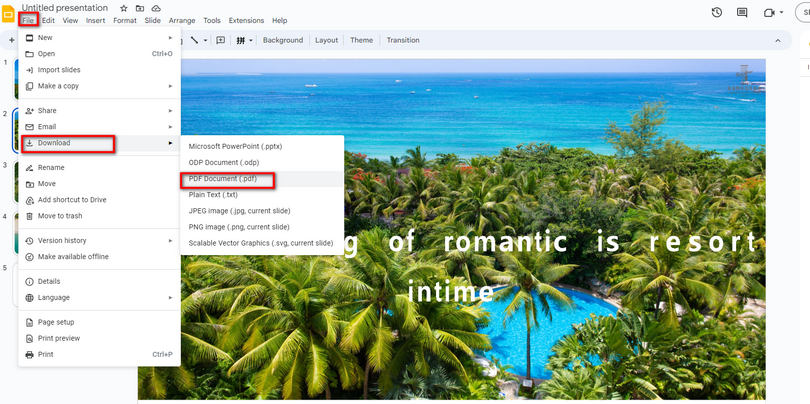The image size is (810, 404).
Task: Expand the Email submenu
Action: coord(99,127)
